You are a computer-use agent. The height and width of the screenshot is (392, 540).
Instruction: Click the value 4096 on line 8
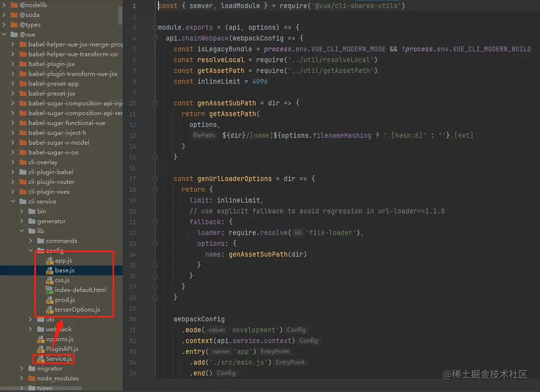pyautogui.click(x=260, y=81)
